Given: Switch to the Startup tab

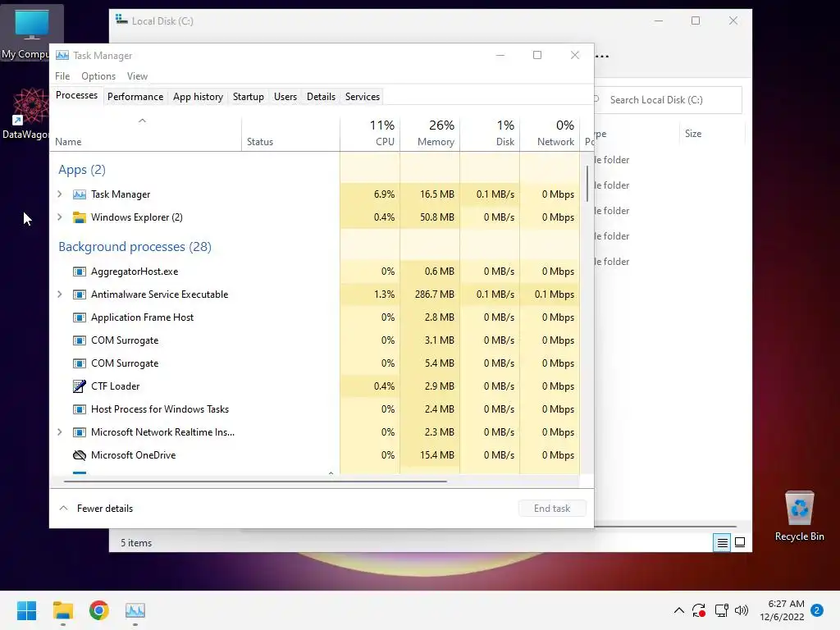Looking at the screenshot, I should [249, 97].
